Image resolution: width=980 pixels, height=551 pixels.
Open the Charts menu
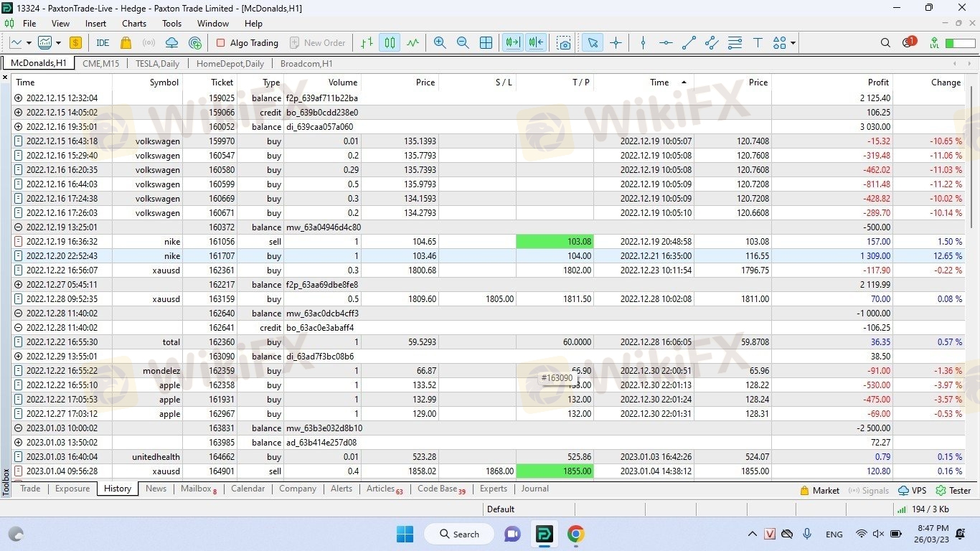click(x=133, y=24)
